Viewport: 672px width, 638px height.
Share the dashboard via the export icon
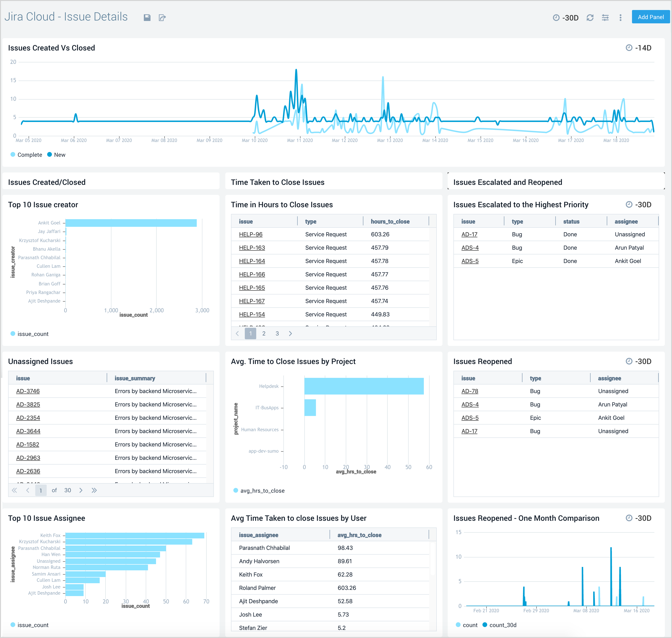point(162,17)
